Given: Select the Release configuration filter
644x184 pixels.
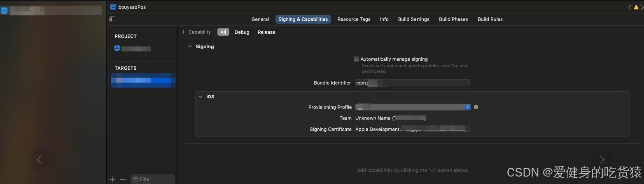Looking at the screenshot, I should pos(266,32).
